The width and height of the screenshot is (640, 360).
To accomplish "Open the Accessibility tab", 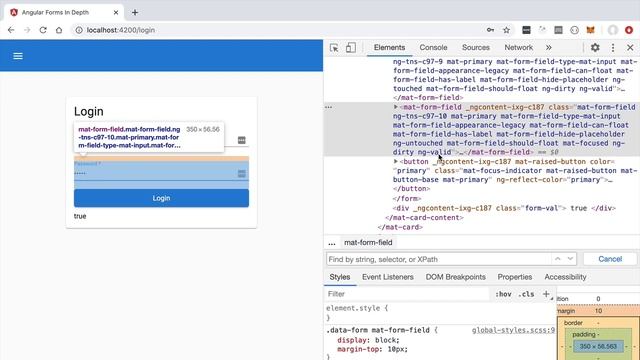I will click(565, 277).
